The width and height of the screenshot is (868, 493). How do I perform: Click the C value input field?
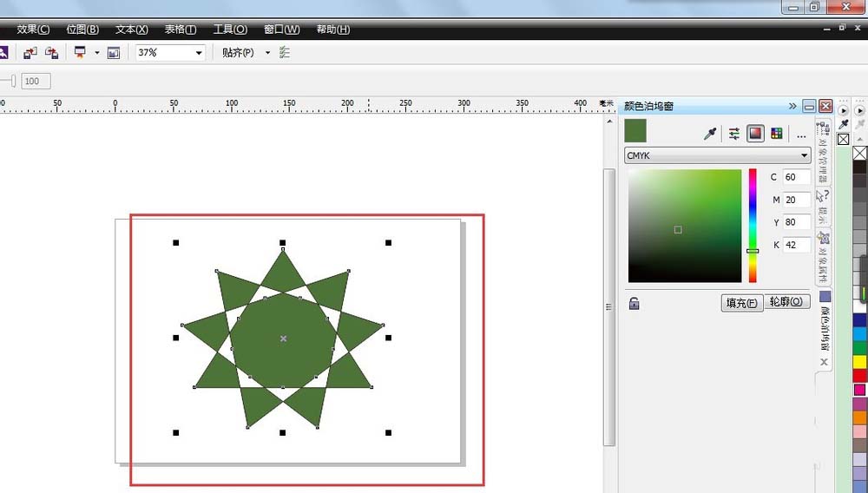click(796, 177)
